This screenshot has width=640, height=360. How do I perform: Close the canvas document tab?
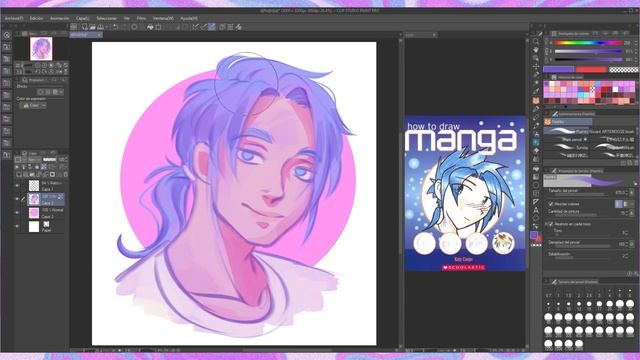click(x=99, y=35)
